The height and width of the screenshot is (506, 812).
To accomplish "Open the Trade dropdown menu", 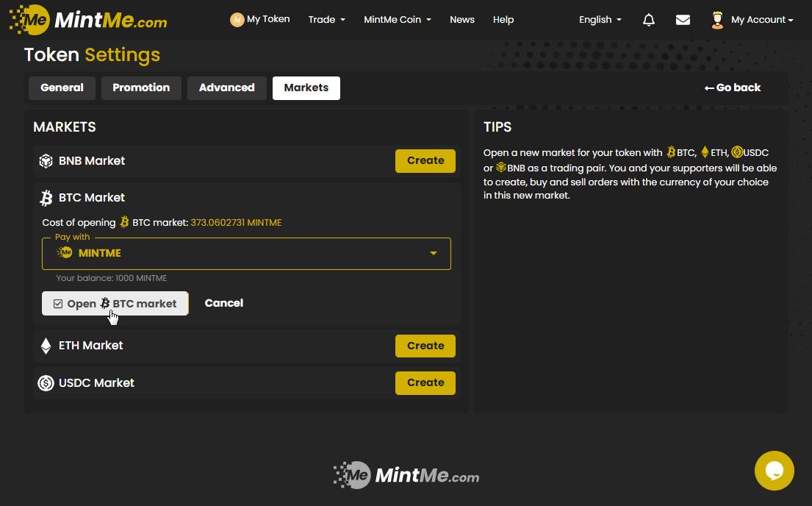I will click(x=326, y=20).
